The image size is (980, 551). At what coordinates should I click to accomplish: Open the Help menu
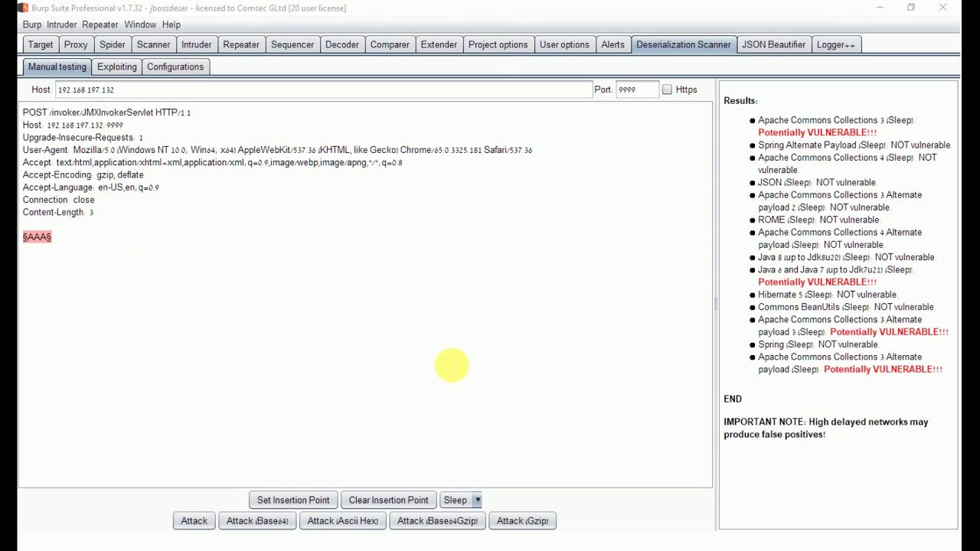point(171,24)
